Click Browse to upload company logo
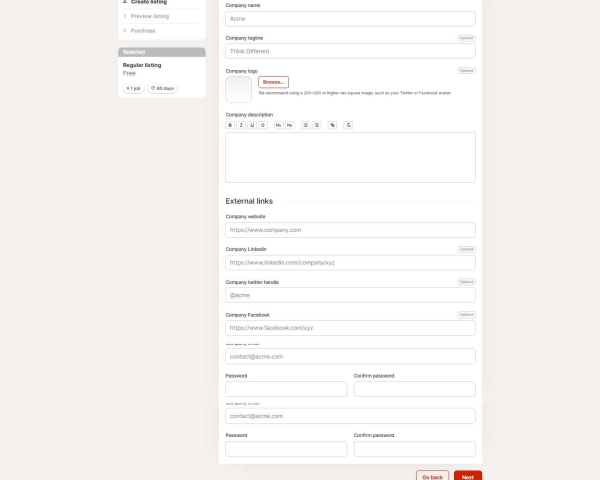 [x=273, y=82]
